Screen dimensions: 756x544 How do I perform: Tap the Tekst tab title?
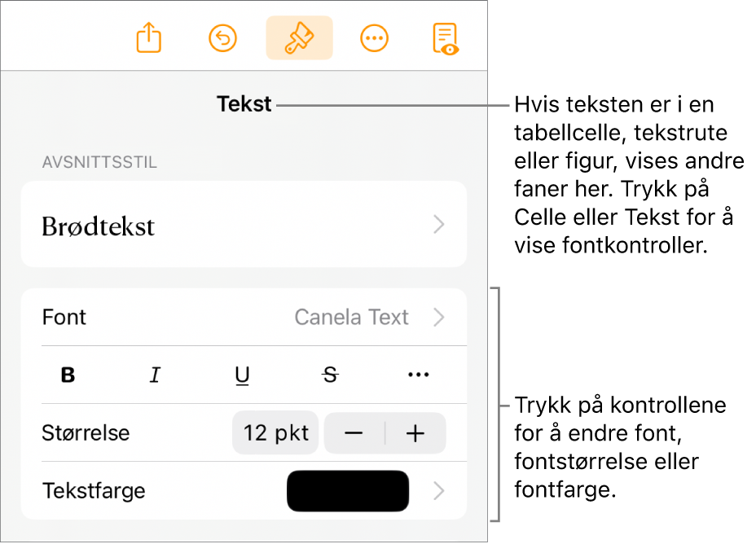click(244, 104)
